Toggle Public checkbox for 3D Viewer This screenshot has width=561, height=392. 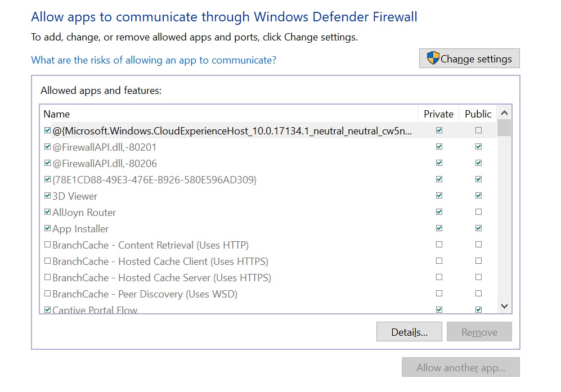(x=478, y=195)
